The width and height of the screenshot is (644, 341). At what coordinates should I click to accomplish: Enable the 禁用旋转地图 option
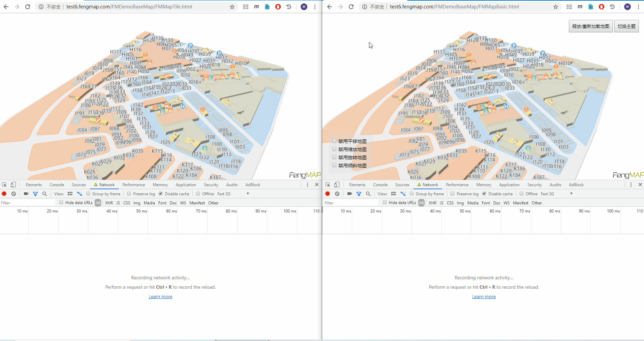(x=334, y=157)
